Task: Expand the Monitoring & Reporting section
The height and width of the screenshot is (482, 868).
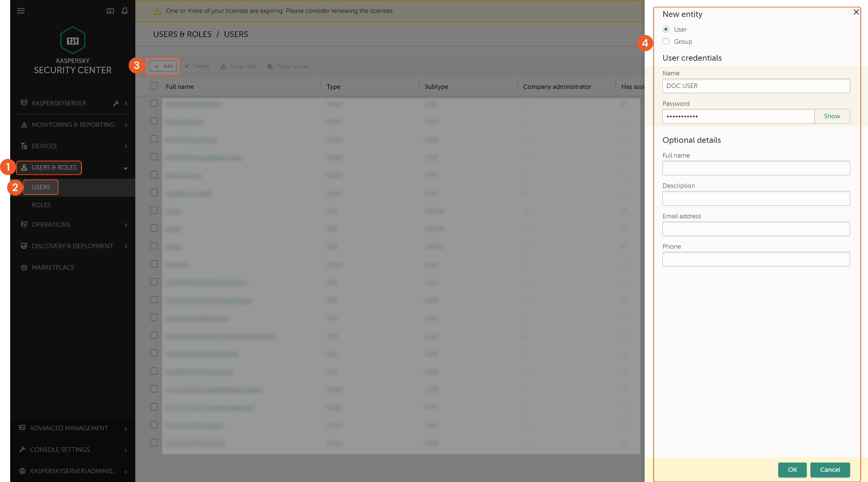Action: click(126, 125)
